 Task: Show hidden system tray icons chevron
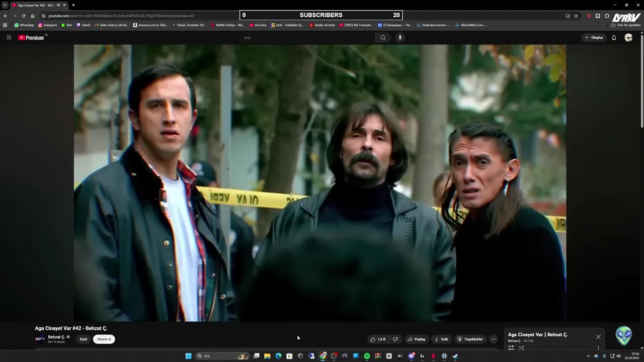(x=588, y=356)
